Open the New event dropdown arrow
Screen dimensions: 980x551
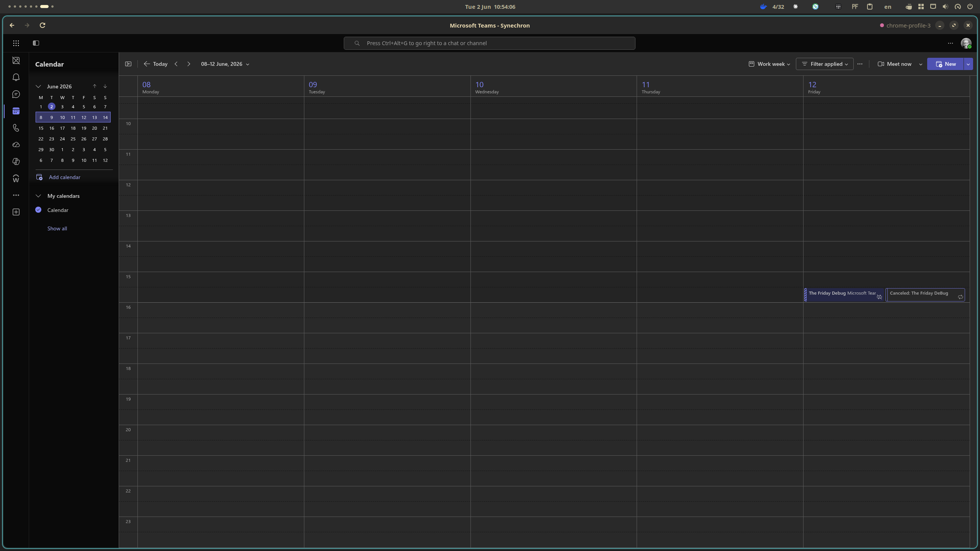pos(968,64)
